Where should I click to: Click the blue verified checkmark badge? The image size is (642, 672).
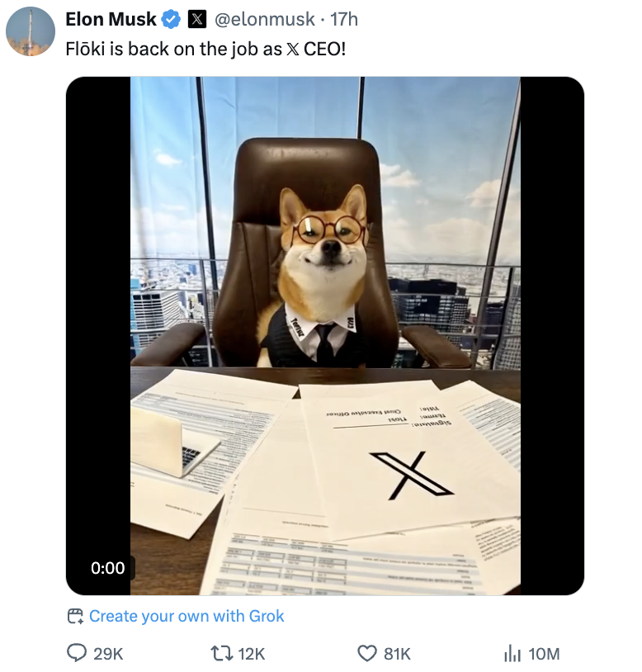(x=172, y=19)
